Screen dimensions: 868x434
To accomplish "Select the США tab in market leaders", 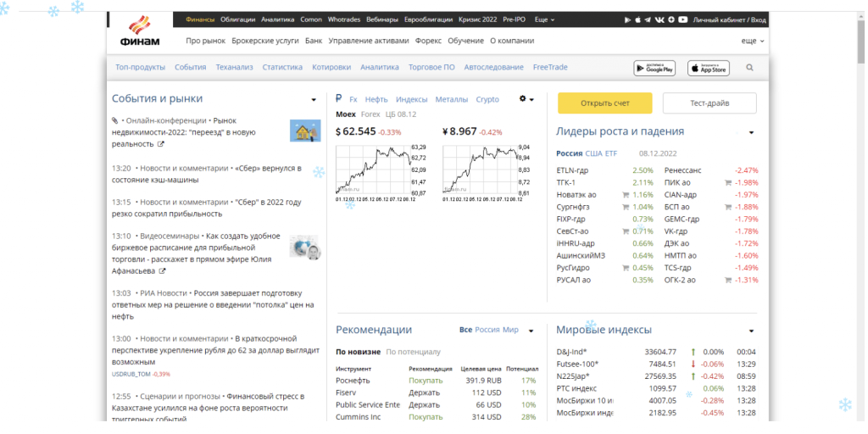I will pyautogui.click(x=593, y=153).
